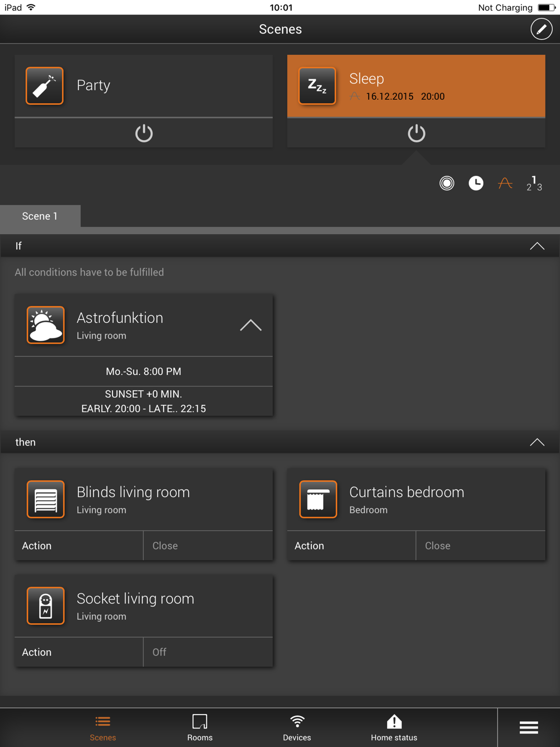Tap the Socket living room icon

click(x=46, y=606)
